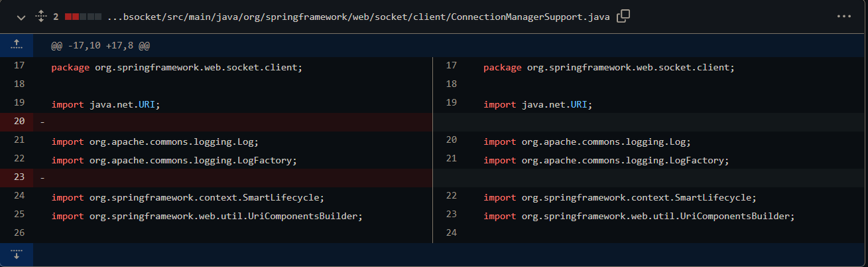Click left UriComponentsBuilder import line
The image size is (868, 267).
207,216
